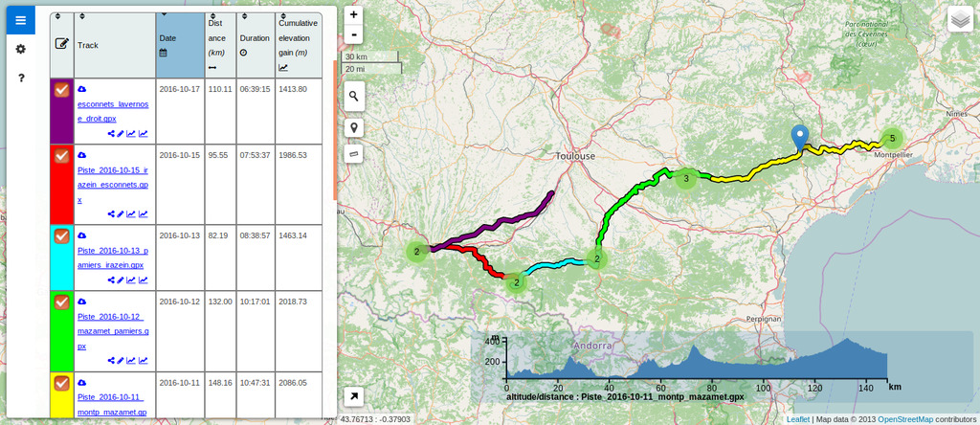Open the map search magnifier tool

354,97
